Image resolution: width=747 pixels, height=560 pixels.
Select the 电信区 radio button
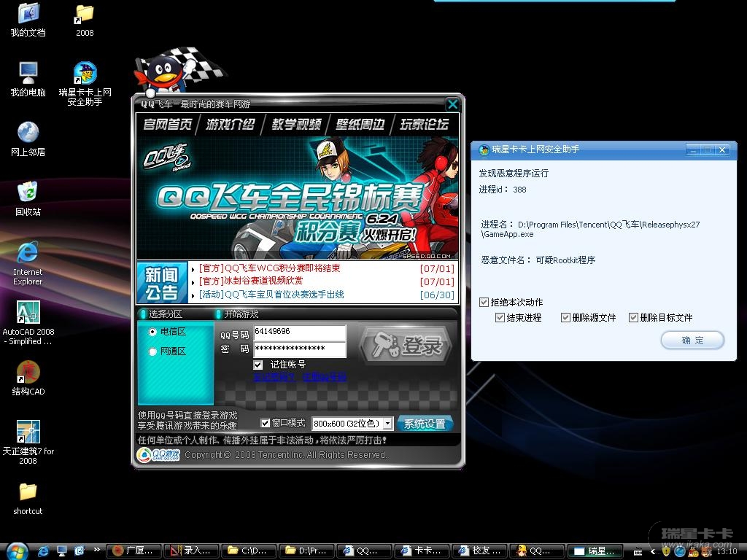(x=152, y=332)
